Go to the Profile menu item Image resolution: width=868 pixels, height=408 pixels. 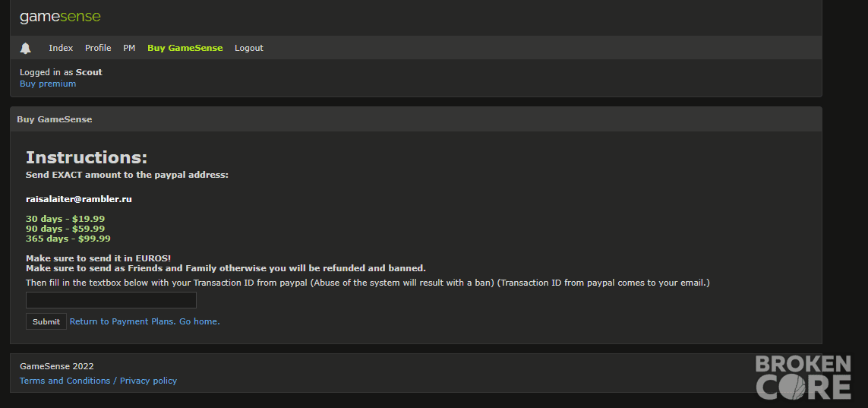pos(98,48)
